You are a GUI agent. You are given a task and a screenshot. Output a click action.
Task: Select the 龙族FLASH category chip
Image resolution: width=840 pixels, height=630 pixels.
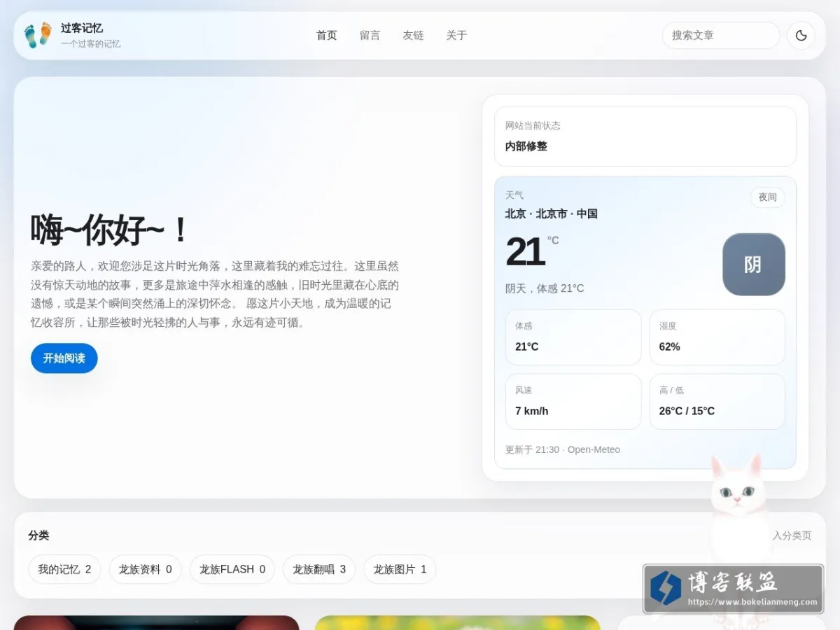pyautogui.click(x=232, y=570)
